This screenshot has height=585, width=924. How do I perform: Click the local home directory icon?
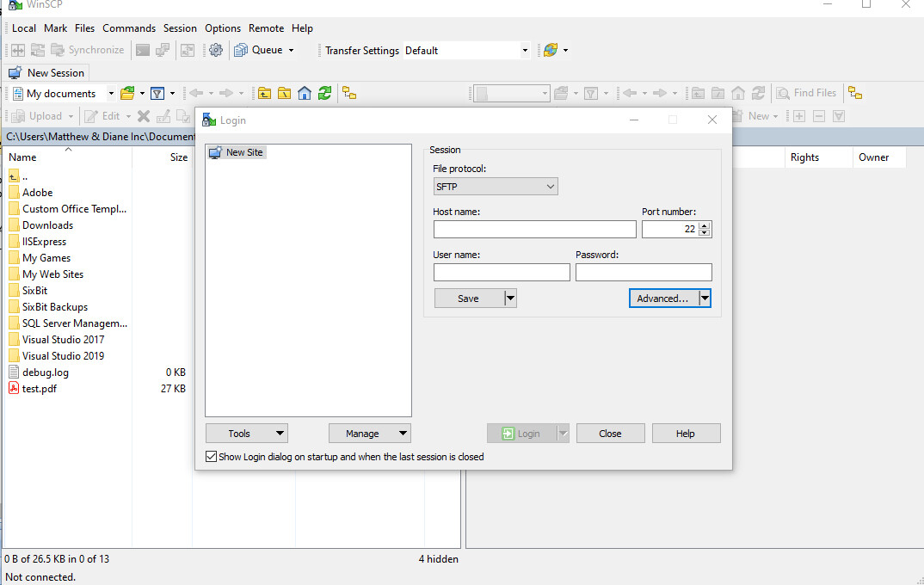point(305,93)
